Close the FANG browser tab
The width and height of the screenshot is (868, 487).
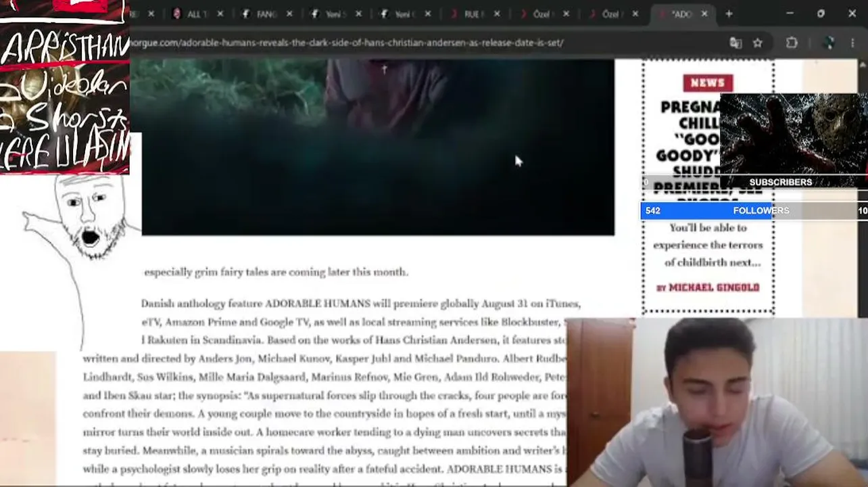point(289,14)
